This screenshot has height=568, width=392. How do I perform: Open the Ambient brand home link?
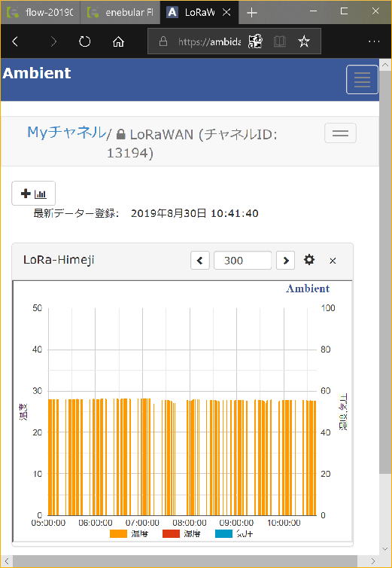(x=37, y=73)
